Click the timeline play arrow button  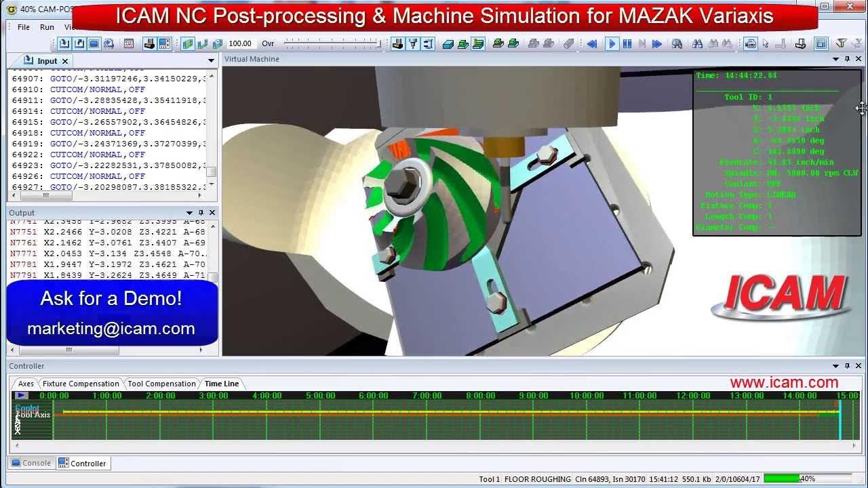21,395
